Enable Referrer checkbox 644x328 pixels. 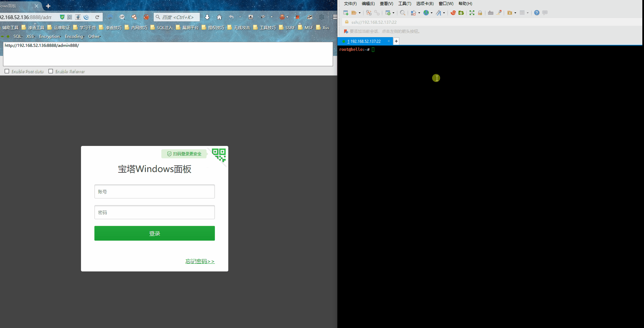click(x=51, y=71)
